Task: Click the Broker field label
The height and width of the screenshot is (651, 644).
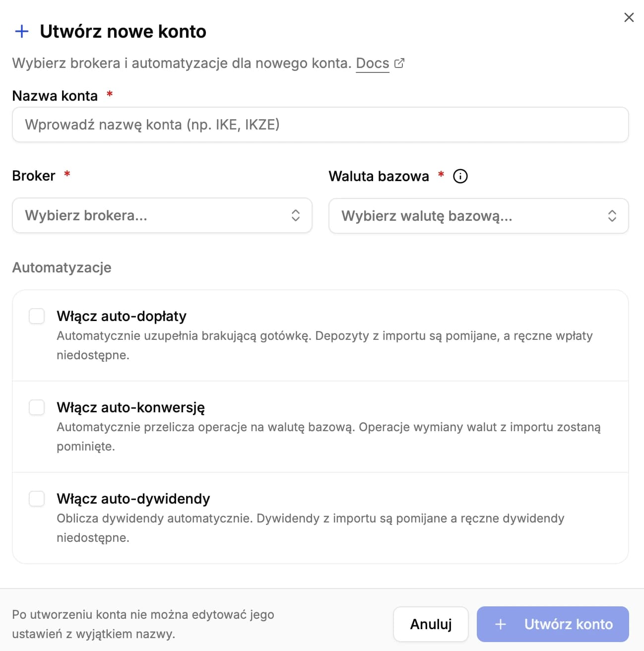Action: click(x=34, y=176)
